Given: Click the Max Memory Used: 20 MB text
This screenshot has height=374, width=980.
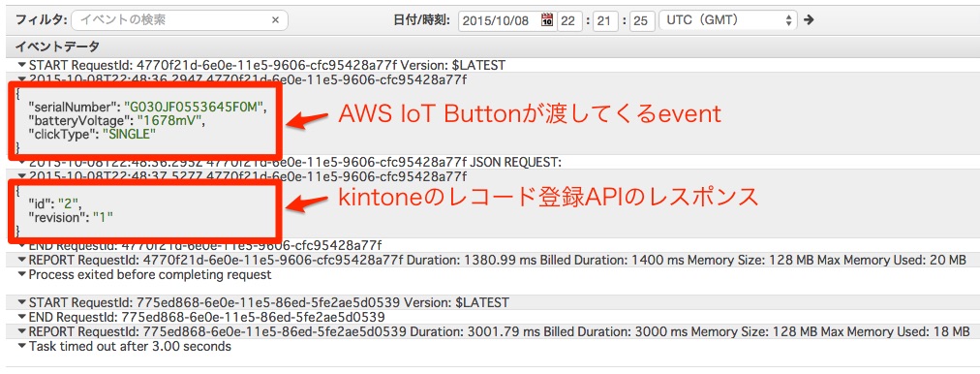Looking at the screenshot, I should pos(893,260).
